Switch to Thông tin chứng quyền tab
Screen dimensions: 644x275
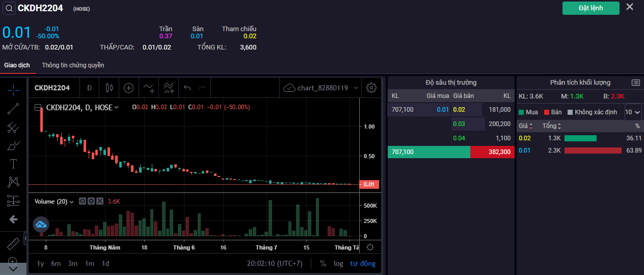click(73, 65)
